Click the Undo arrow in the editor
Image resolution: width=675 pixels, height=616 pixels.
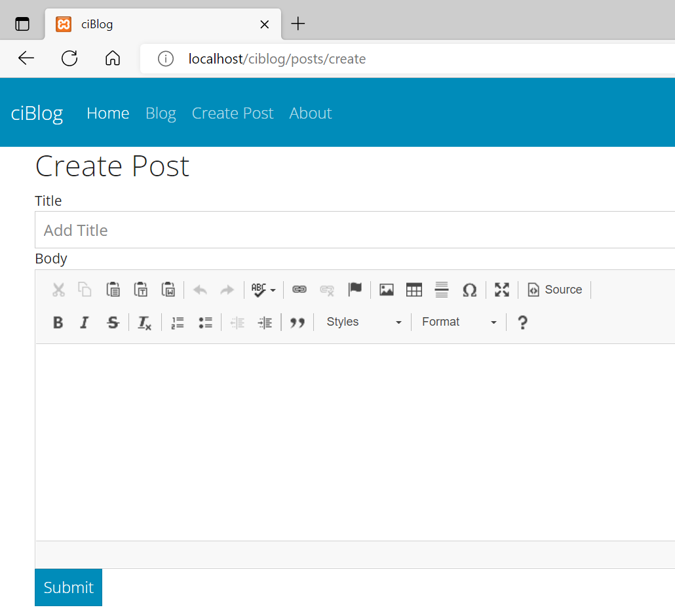200,290
